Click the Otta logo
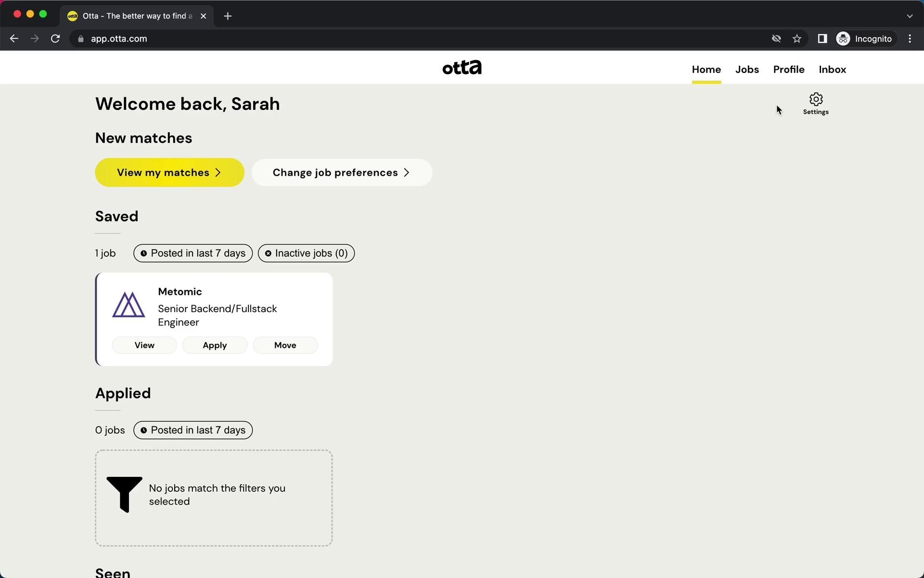Image resolution: width=924 pixels, height=578 pixels. pyautogui.click(x=462, y=68)
